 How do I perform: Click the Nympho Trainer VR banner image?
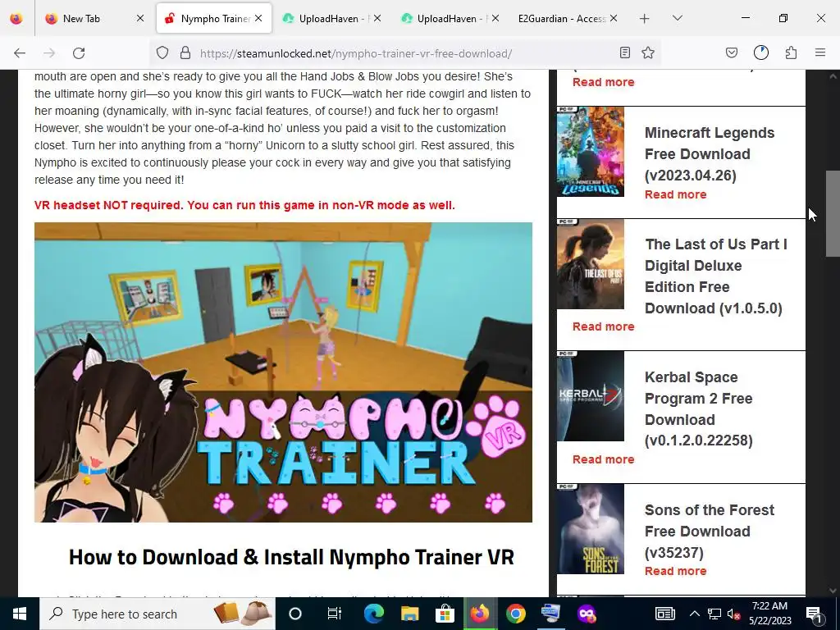coord(283,372)
